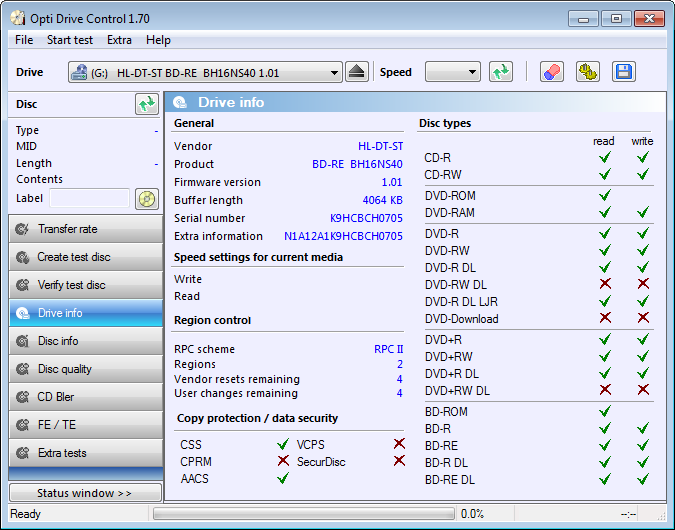
Task: Click the Verify test disc sidebar icon
Action: click(22, 285)
